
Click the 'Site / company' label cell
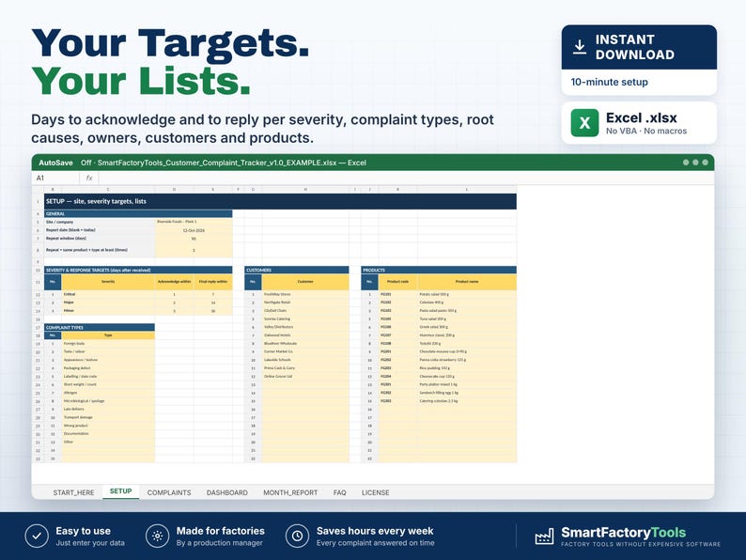pos(100,222)
